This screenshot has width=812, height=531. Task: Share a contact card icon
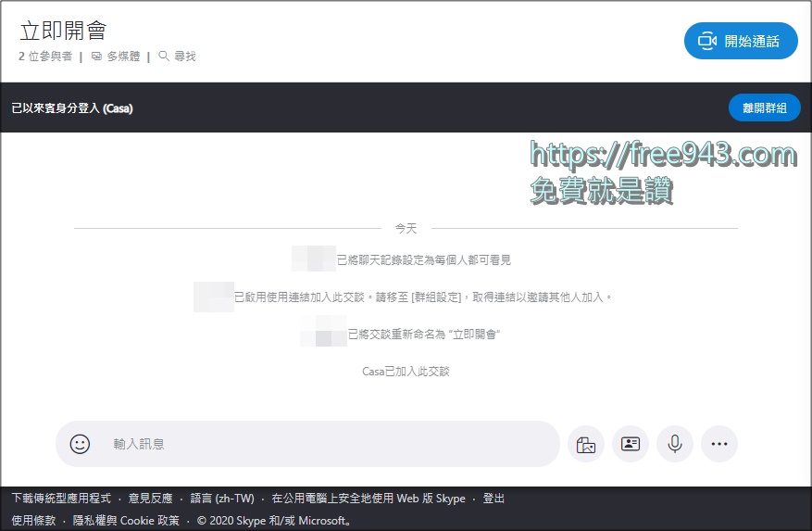click(631, 444)
